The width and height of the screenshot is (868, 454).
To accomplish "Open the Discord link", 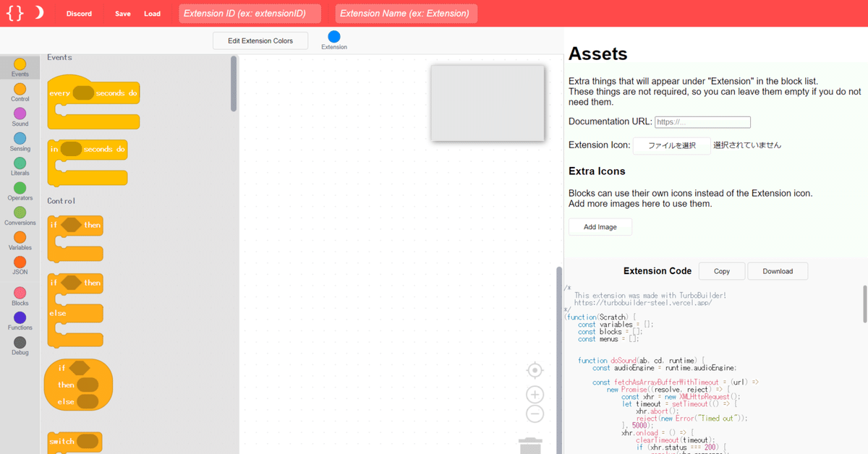I will (x=79, y=14).
